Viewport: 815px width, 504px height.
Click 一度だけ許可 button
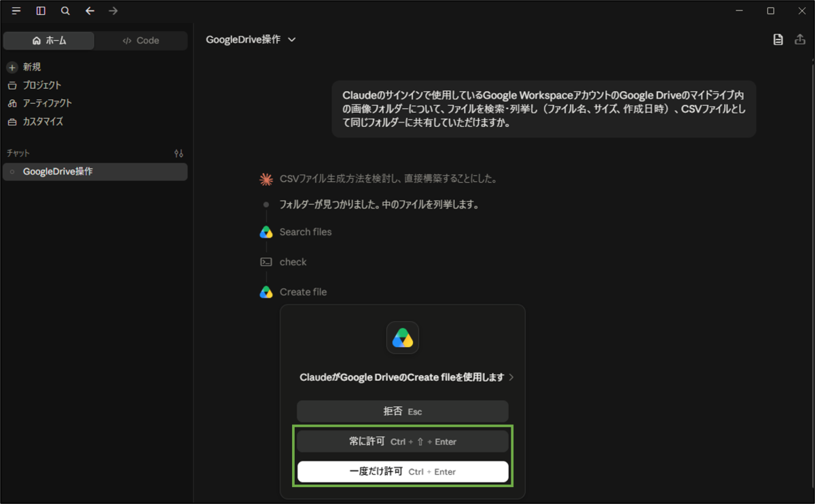[403, 471]
